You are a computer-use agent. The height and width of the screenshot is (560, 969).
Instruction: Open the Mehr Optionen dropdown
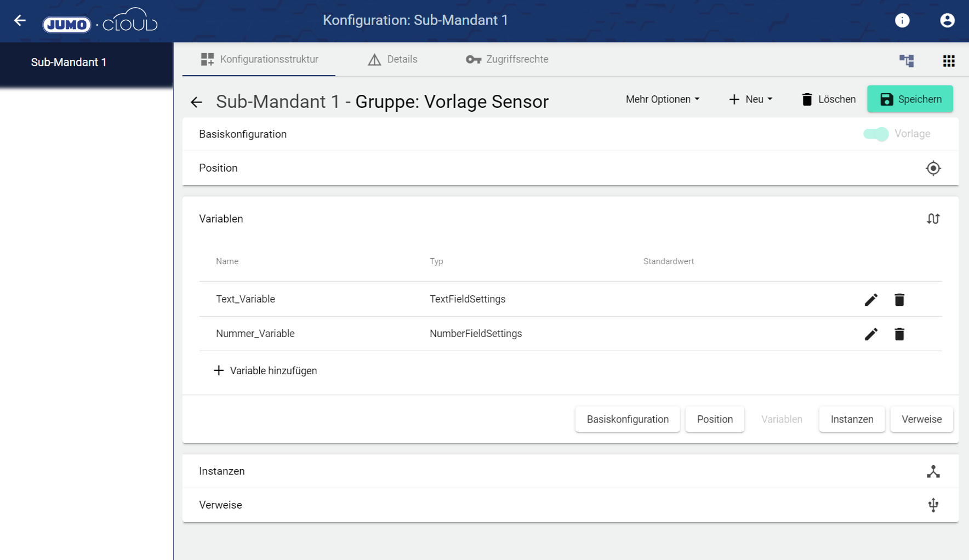click(663, 99)
